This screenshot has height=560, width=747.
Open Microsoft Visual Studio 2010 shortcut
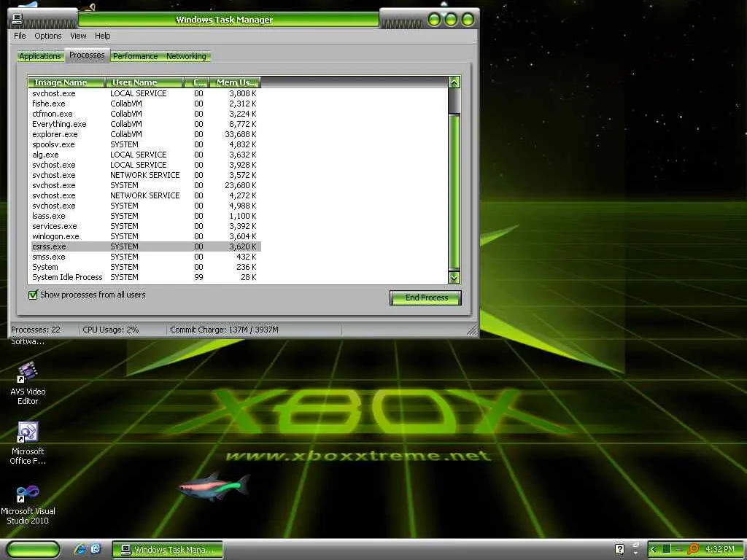[x=28, y=505]
